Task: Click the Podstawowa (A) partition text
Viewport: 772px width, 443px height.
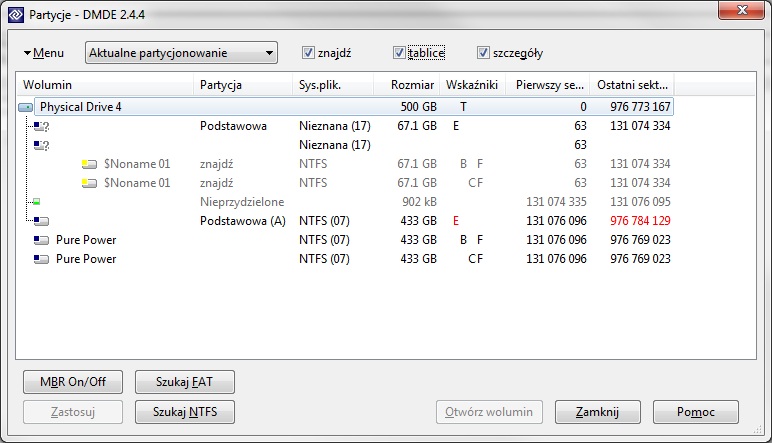Action: click(243, 221)
